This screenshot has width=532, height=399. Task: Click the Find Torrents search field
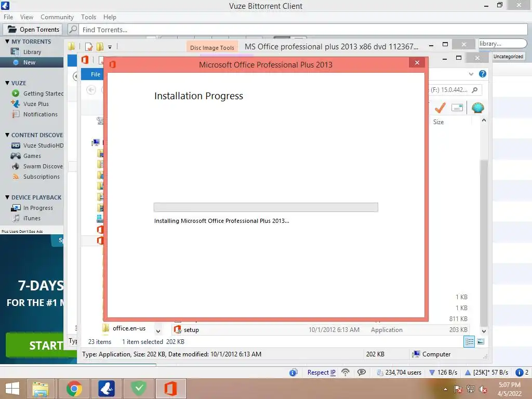[x=303, y=30]
